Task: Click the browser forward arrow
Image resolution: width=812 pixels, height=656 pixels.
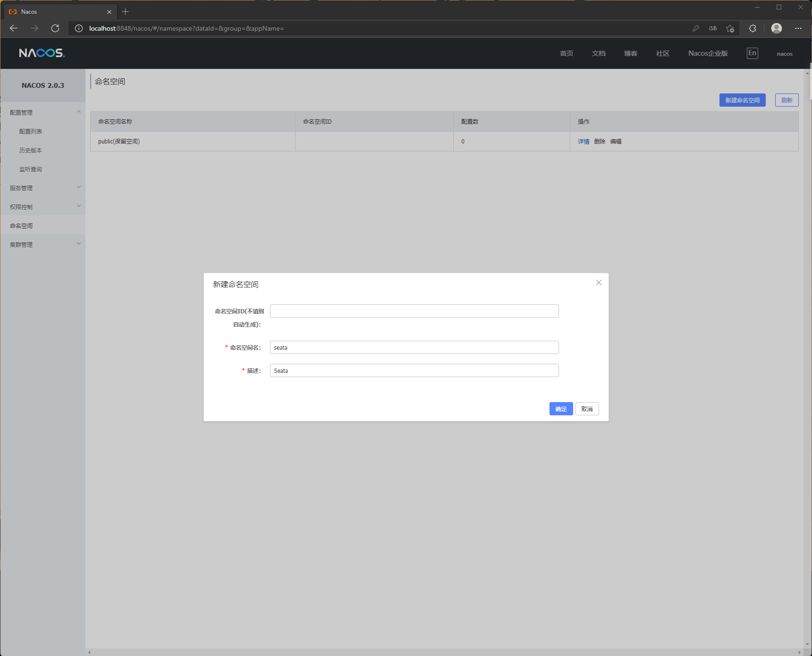Action: tap(34, 28)
